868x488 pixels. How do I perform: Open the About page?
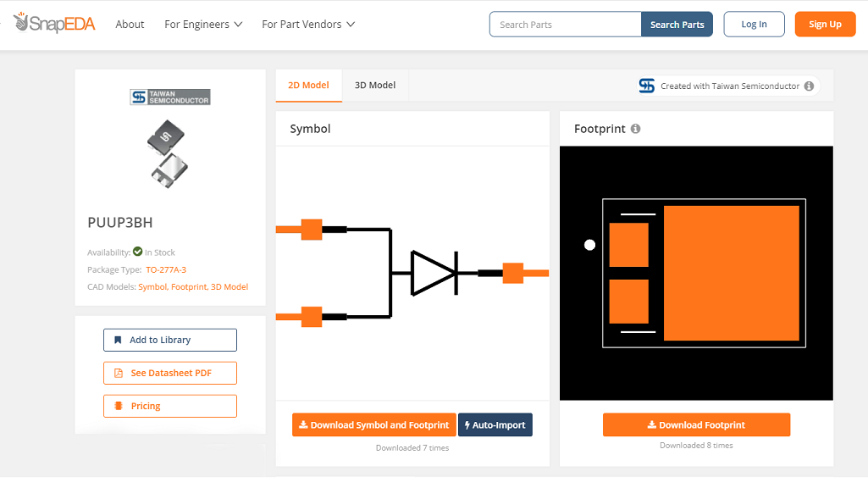(130, 25)
